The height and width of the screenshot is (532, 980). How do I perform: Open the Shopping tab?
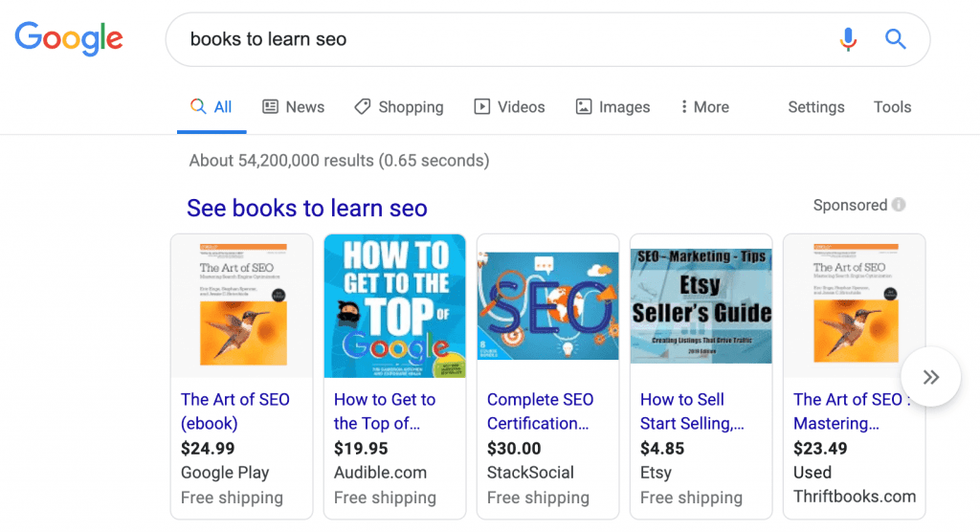[399, 107]
